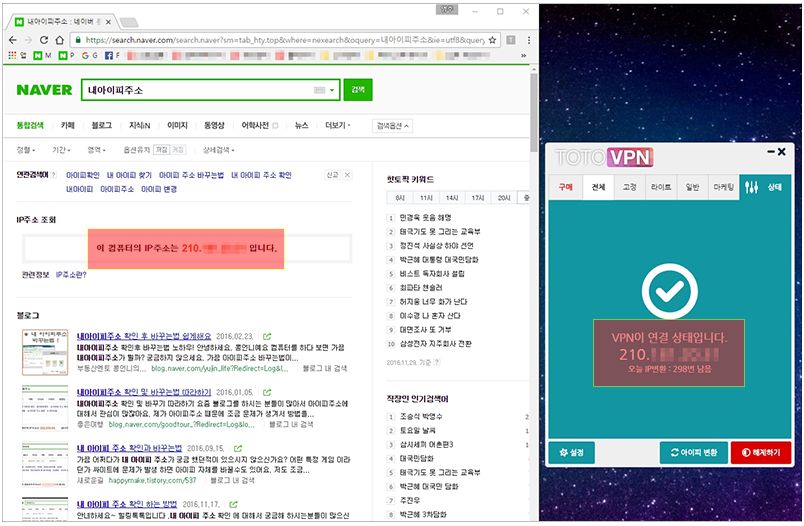Click the 아이피 변환 button in VPN
Image resolution: width=804 pixels, height=526 pixels.
(694, 452)
